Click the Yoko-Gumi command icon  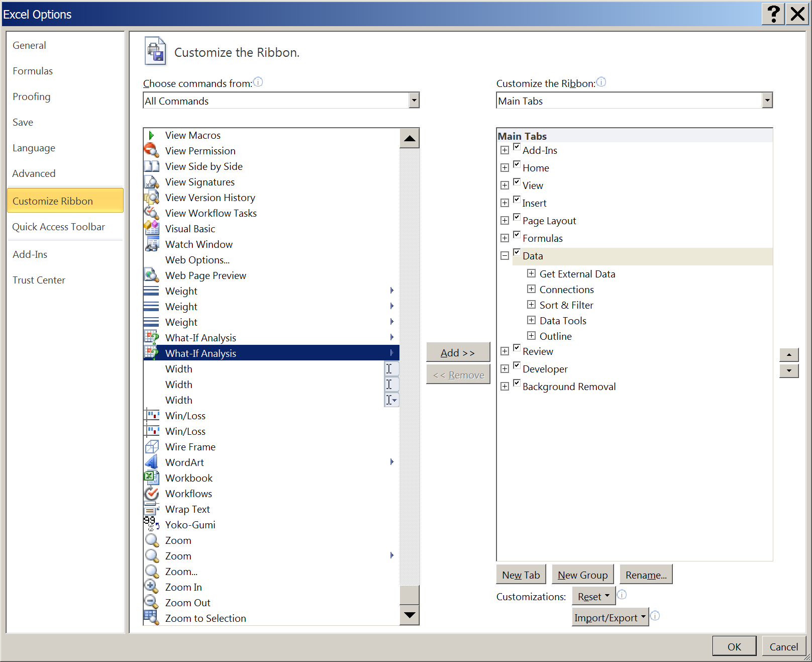(x=151, y=525)
